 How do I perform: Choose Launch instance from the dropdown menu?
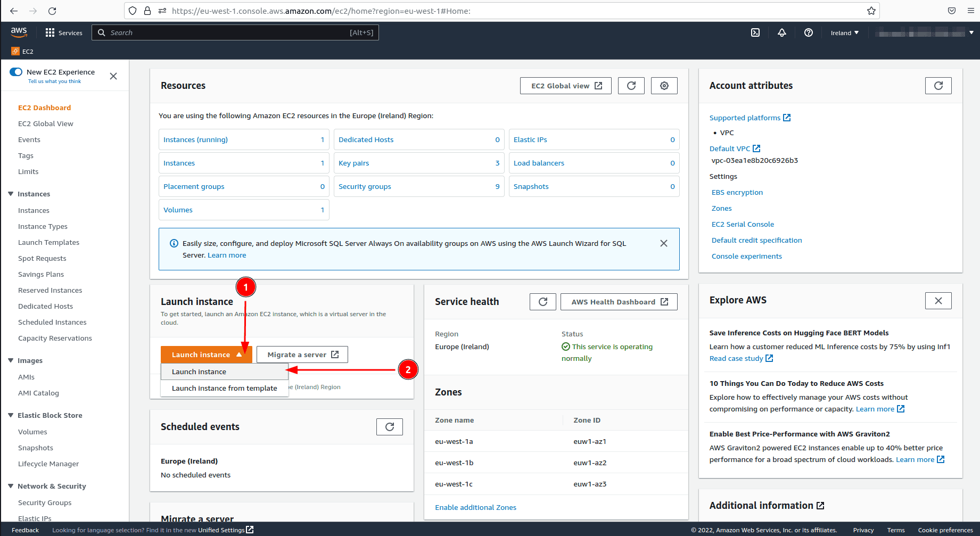(224, 372)
